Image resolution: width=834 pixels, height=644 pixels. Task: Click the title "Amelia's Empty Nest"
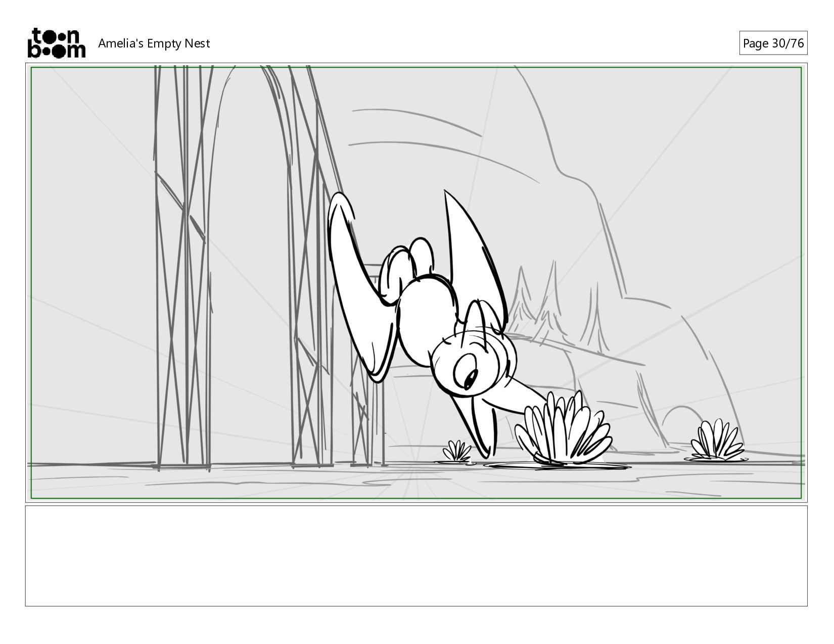tap(154, 43)
